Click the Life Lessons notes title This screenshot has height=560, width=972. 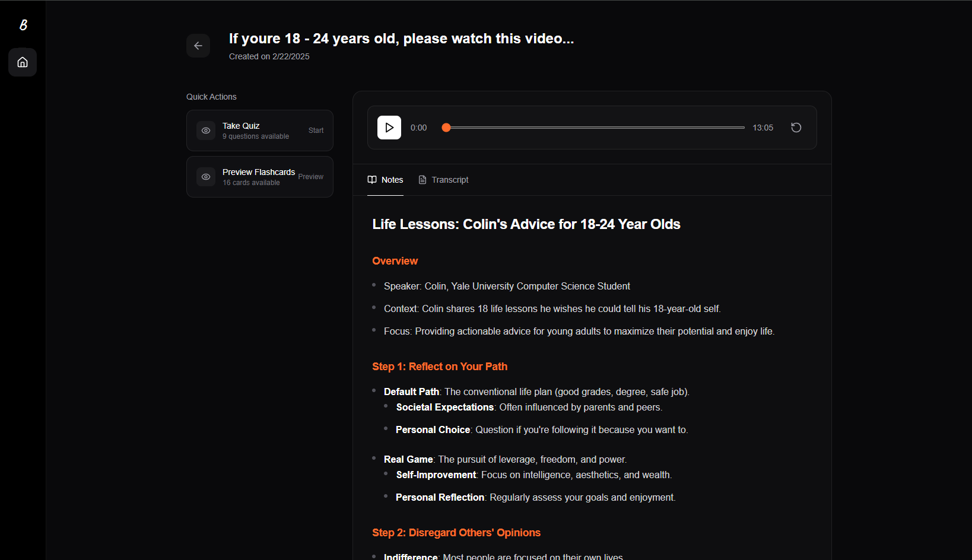click(526, 224)
